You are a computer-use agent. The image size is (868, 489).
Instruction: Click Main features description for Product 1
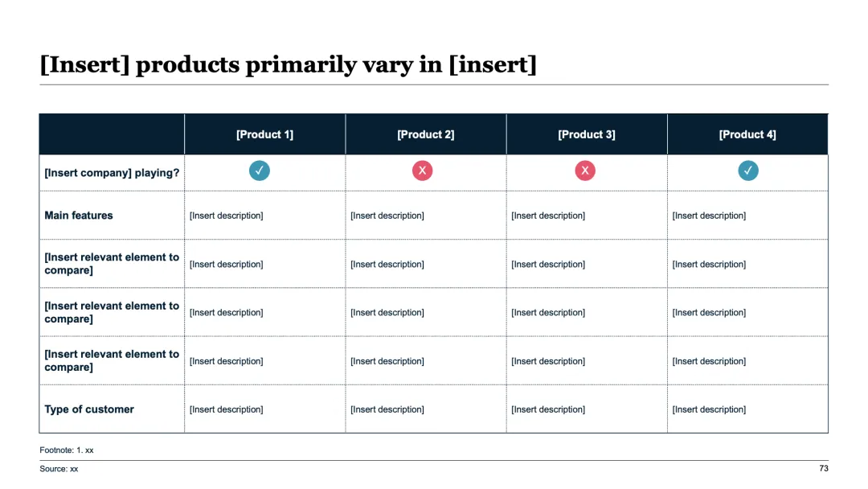[226, 216]
